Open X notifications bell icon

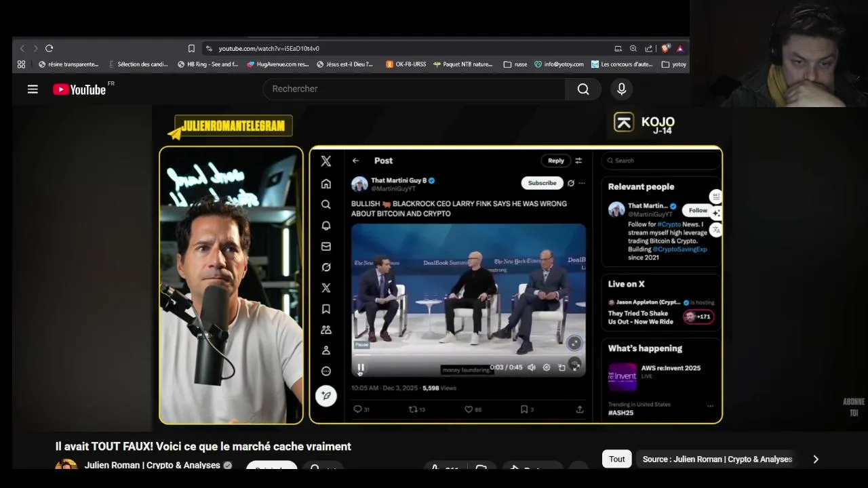coord(326,226)
